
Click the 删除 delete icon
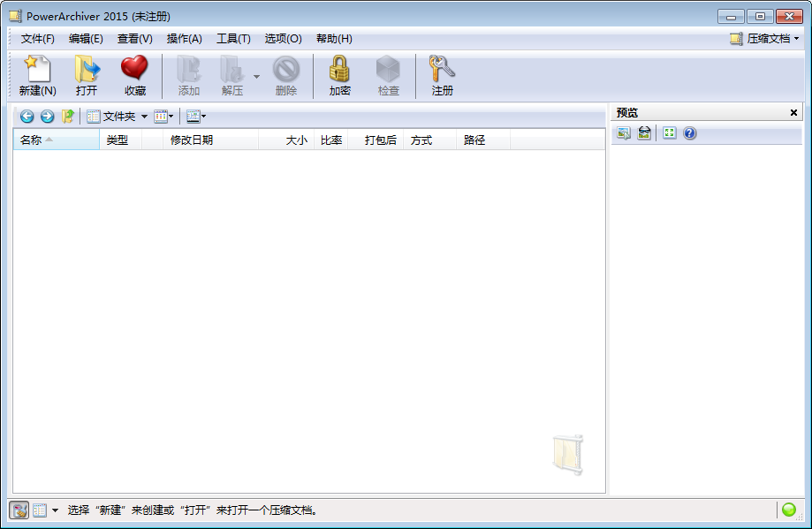(286, 76)
